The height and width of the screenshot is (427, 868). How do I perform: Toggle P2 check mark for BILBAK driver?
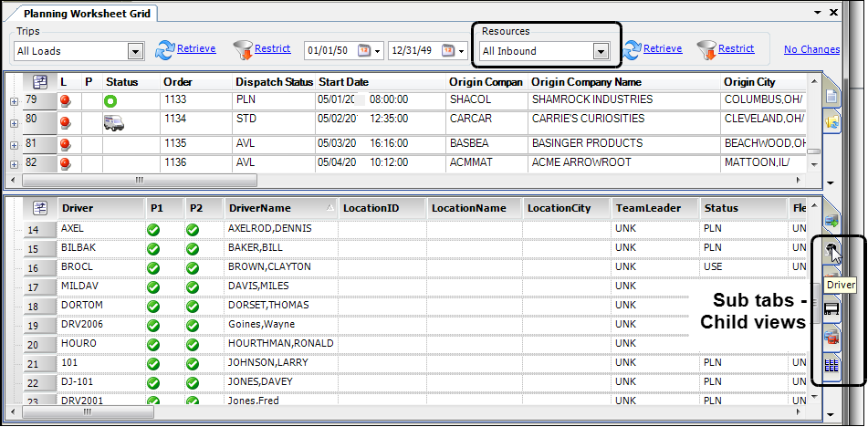point(193,248)
